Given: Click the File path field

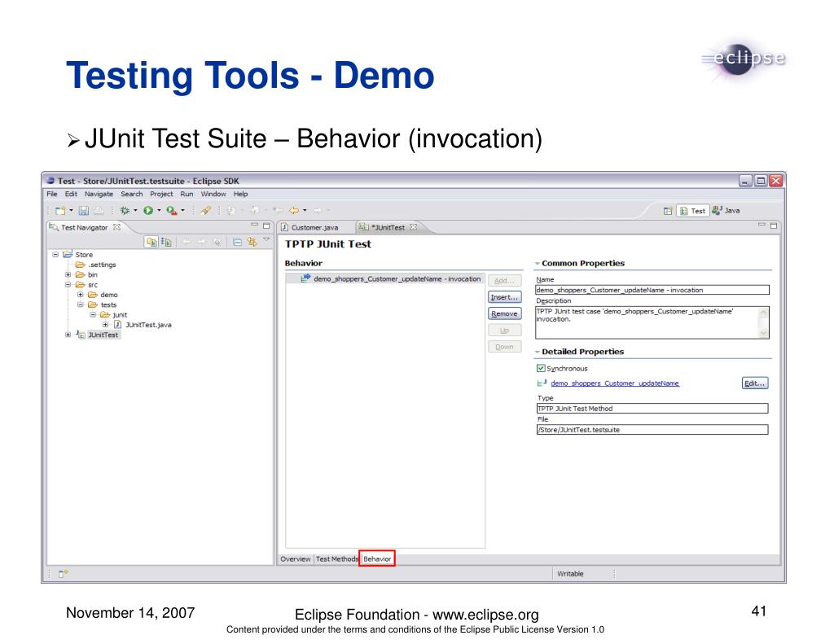Looking at the screenshot, I should tap(652, 430).
